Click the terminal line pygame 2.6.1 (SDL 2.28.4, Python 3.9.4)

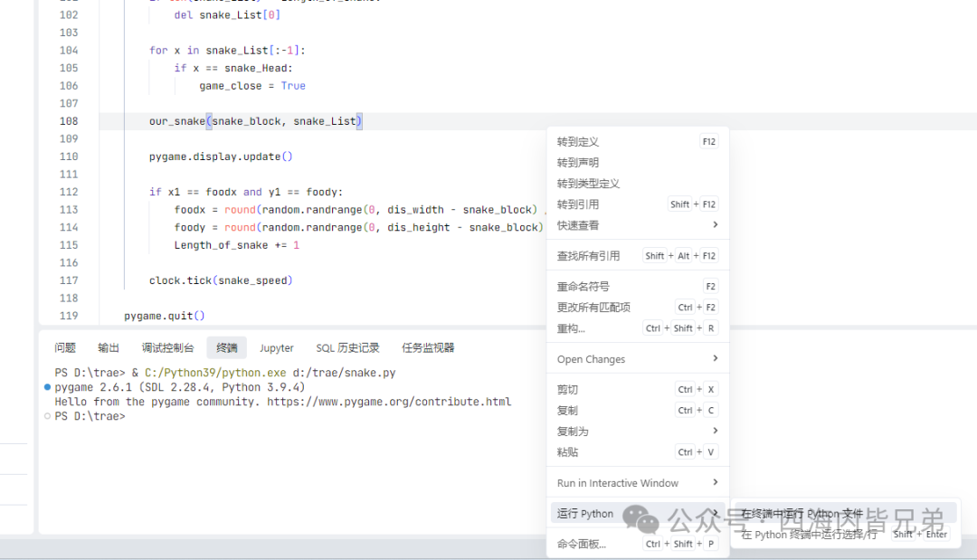coord(179,387)
